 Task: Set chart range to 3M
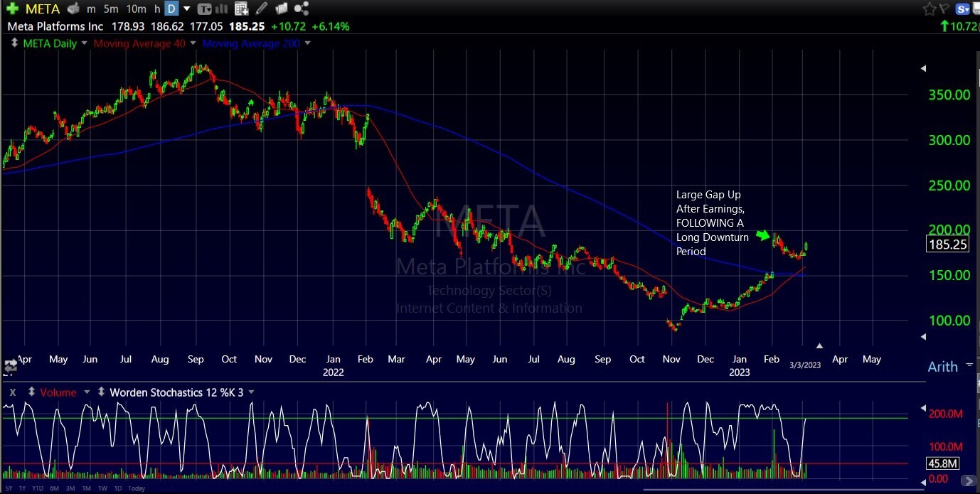click(x=71, y=488)
